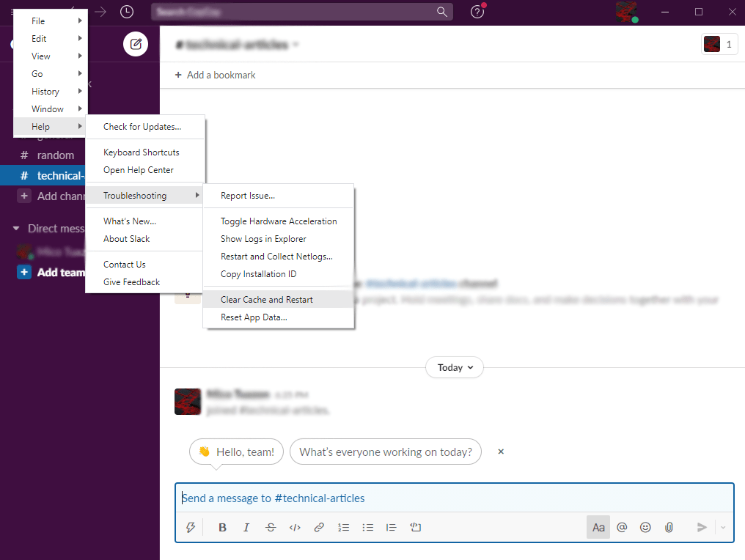Click the message input field
The width and height of the screenshot is (745, 560).
454,498
